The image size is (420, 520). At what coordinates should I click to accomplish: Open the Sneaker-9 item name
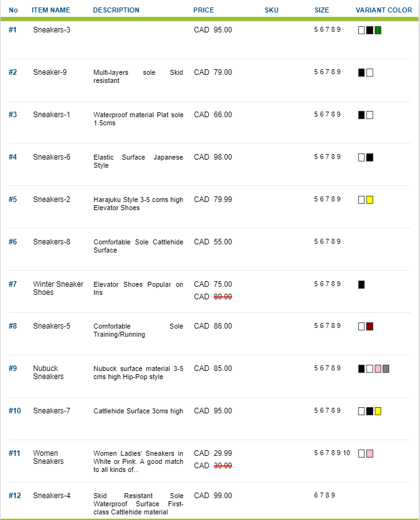50,72
